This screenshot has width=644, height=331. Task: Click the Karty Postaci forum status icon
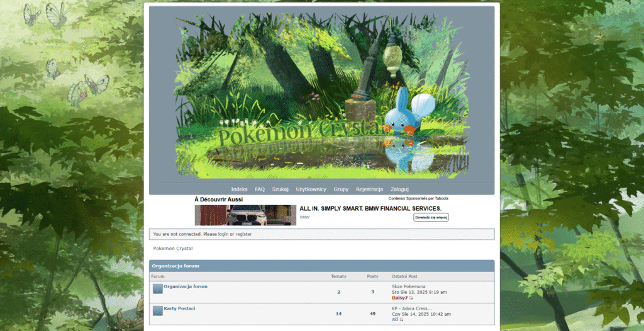158,311
